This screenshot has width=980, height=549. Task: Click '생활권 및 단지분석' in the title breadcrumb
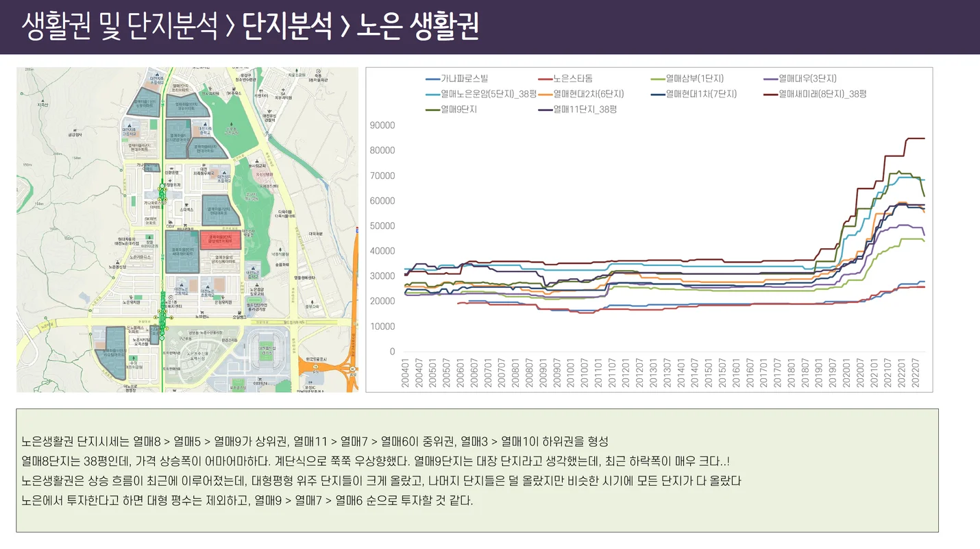click(120, 27)
